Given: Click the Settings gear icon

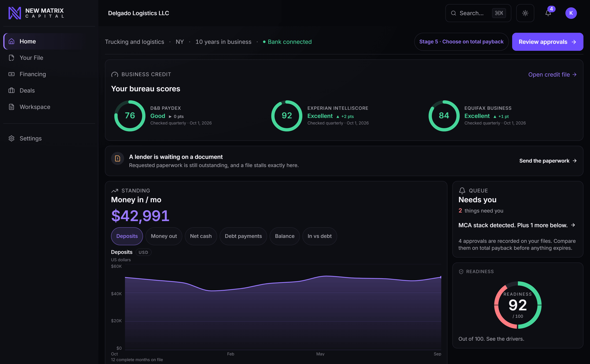Looking at the screenshot, I should (x=11, y=138).
